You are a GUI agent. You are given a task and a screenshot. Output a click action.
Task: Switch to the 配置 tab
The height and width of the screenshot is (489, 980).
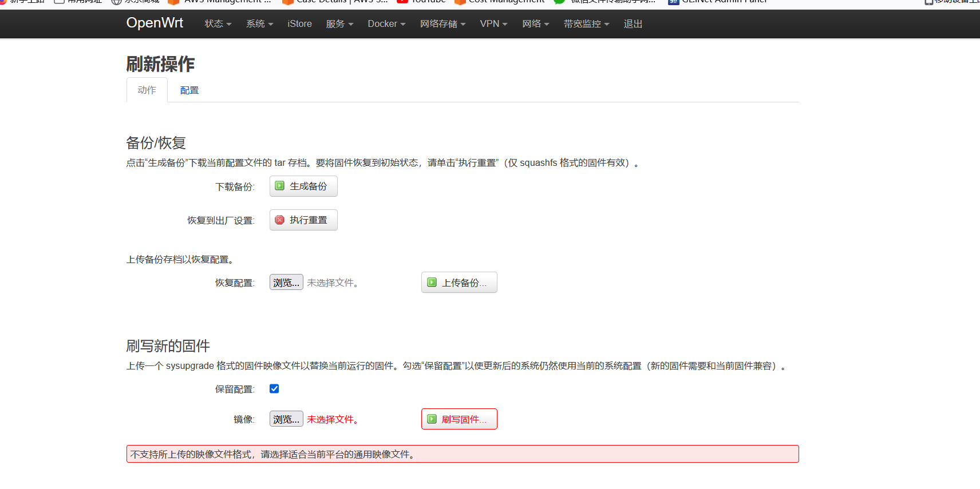point(189,90)
